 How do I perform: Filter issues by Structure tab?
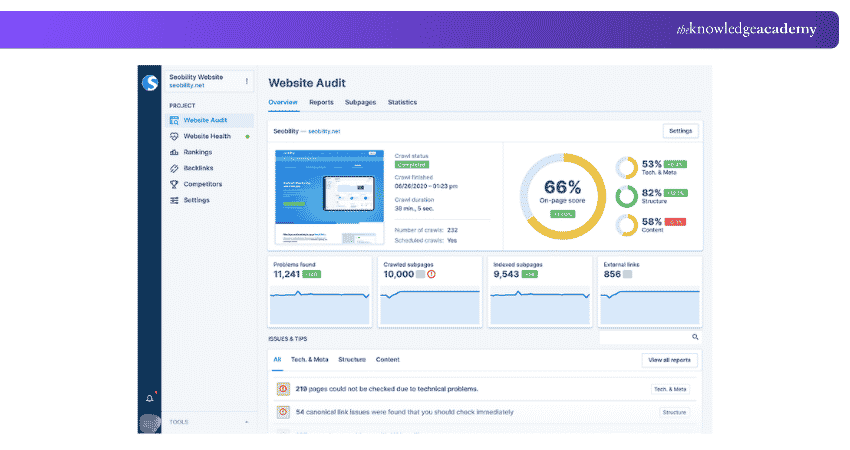tap(352, 359)
